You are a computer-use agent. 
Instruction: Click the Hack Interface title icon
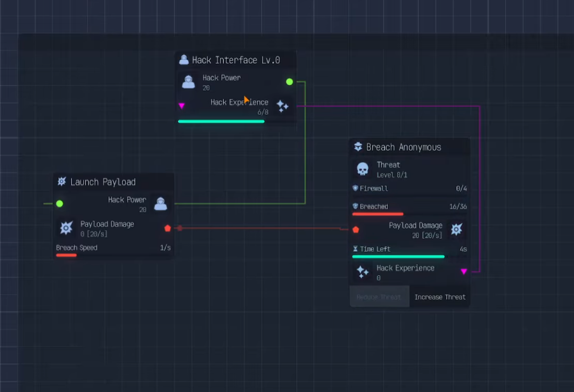click(184, 60)
